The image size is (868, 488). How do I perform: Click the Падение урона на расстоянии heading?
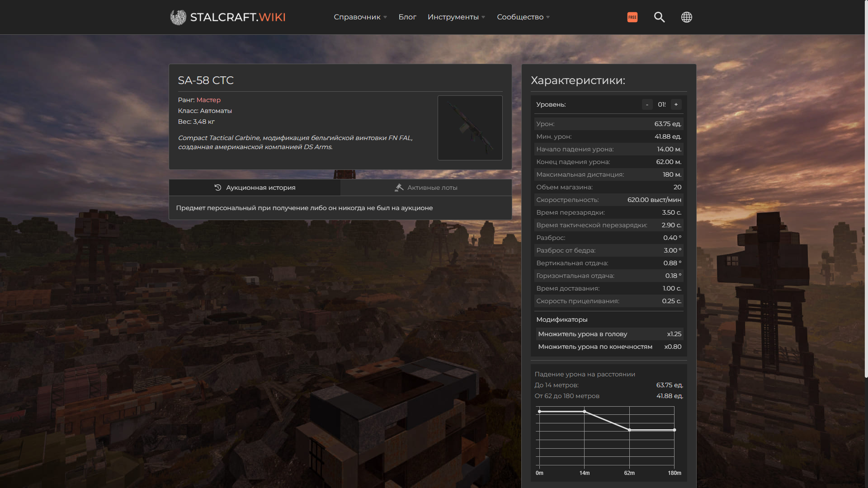click(585, 374)
